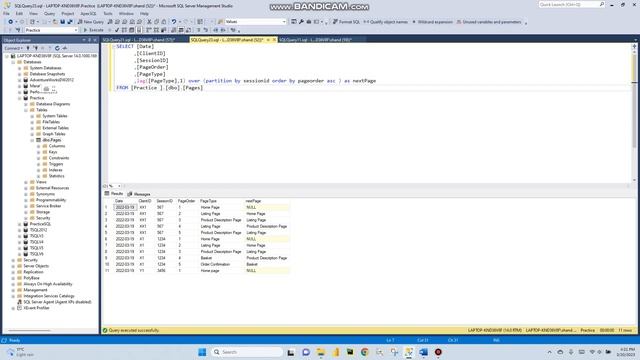The height and width of the screenshot is (360, 640).
Task: Open File Explorer from the taskbar
Action: pos(320,352)
